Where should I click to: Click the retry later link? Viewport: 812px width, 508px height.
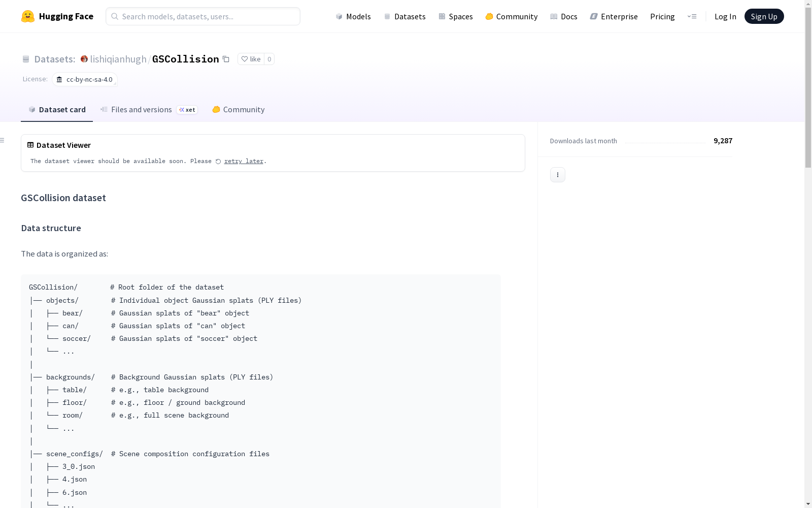pyautogui.click(x=244, y=161)
